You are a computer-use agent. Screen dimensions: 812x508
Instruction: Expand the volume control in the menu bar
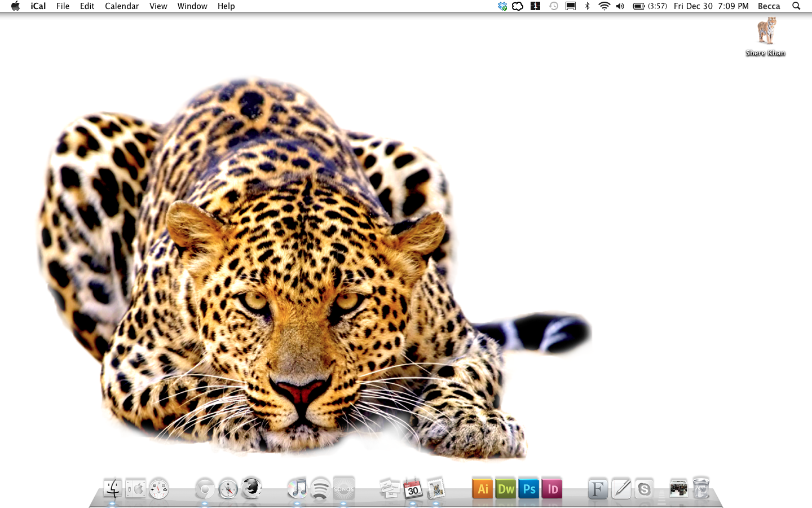(620, 6)
